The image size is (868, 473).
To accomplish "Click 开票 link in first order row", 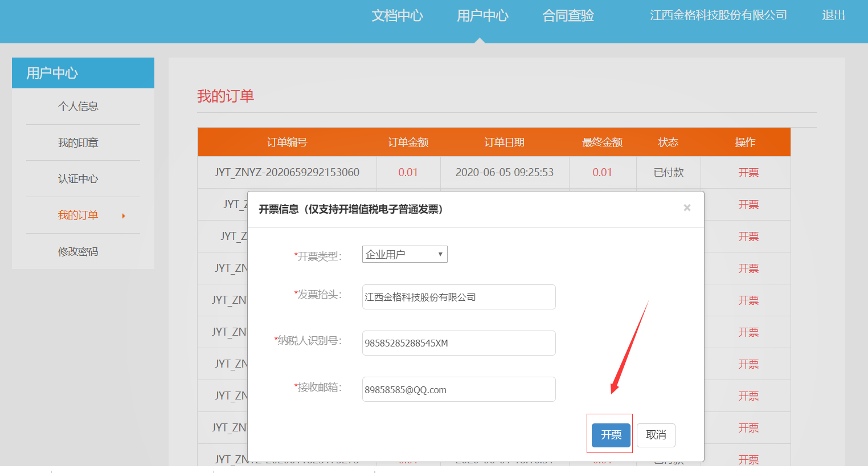I will click(748, 173).
